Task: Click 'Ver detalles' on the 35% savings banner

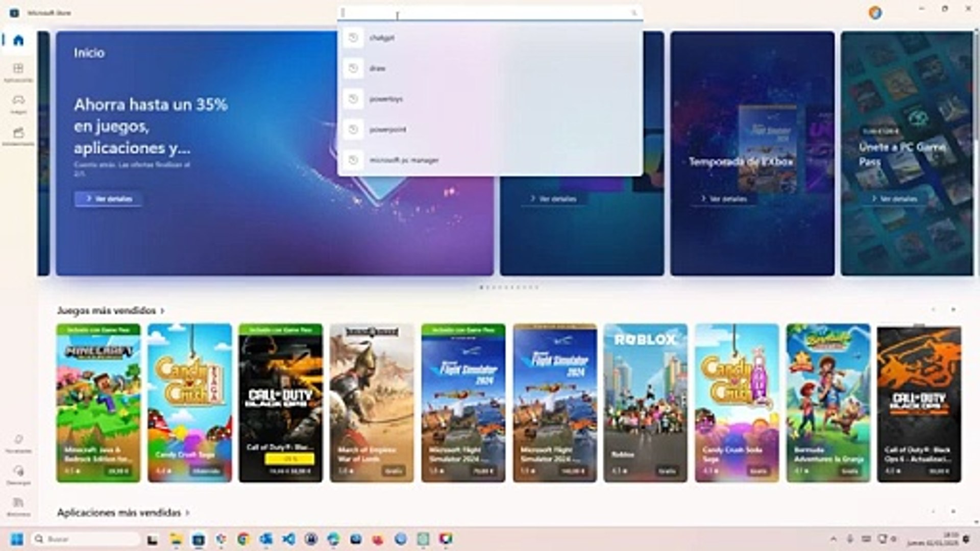Action: 108,198
